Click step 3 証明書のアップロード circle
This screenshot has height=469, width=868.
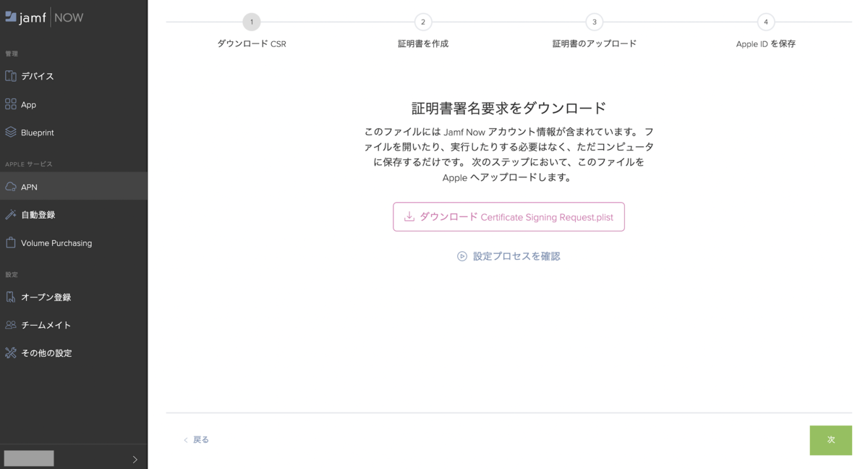point(594,22)
